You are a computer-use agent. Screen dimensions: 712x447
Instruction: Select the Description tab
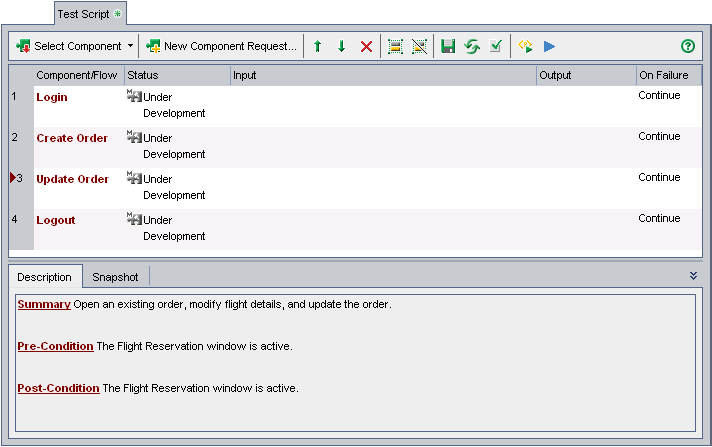click(45, 277)
